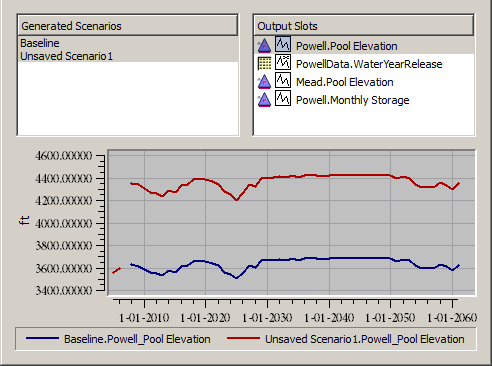Click the PowellData.WaterYearRelease table icon
Screen dimensions: 492x366
coord(264,63)
